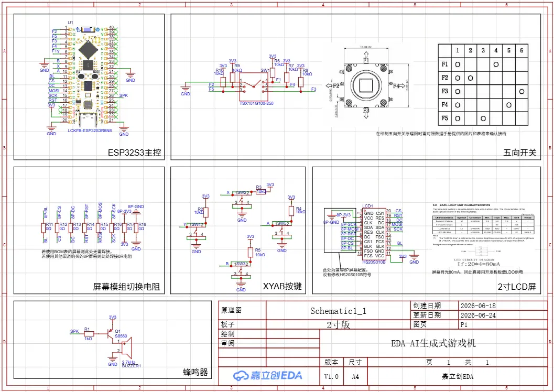
Task: Select the SW2 button symbol on net X
Action: coord(242,200)
